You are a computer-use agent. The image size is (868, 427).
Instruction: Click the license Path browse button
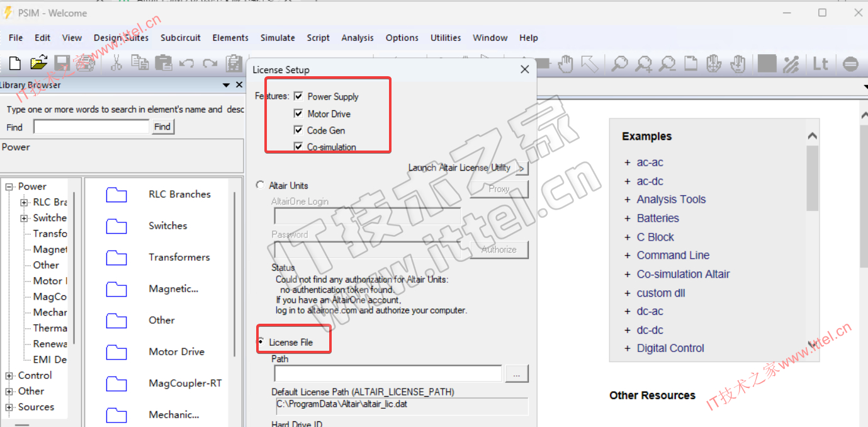(x=516, y=374)
